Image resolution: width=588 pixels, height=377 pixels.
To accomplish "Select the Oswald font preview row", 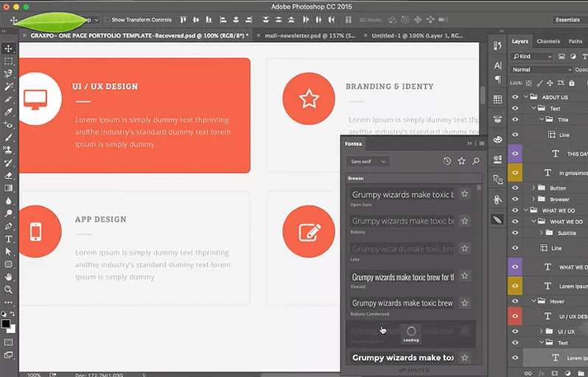I will [x=402, y=276].
